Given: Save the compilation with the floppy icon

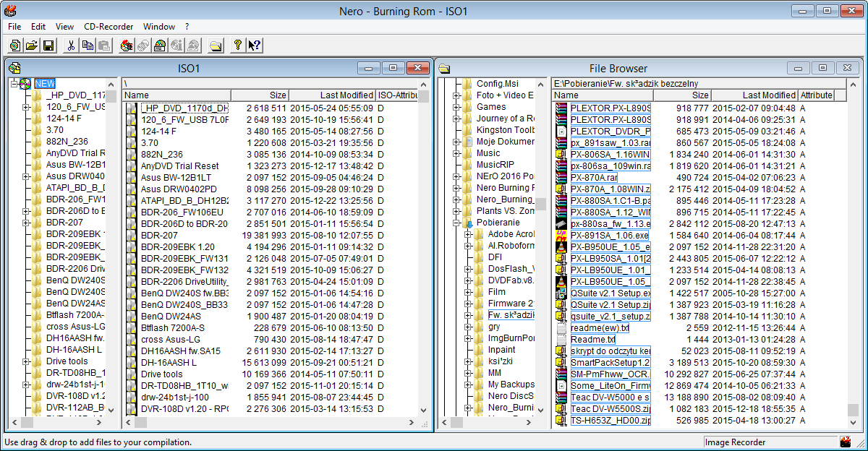Looking at the screenshot, I should click(x=48, y=46).
